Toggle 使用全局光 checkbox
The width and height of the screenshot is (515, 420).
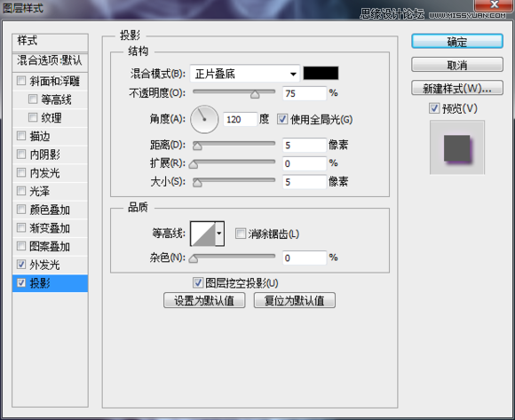pyautogui.click(x=282, y=119)
